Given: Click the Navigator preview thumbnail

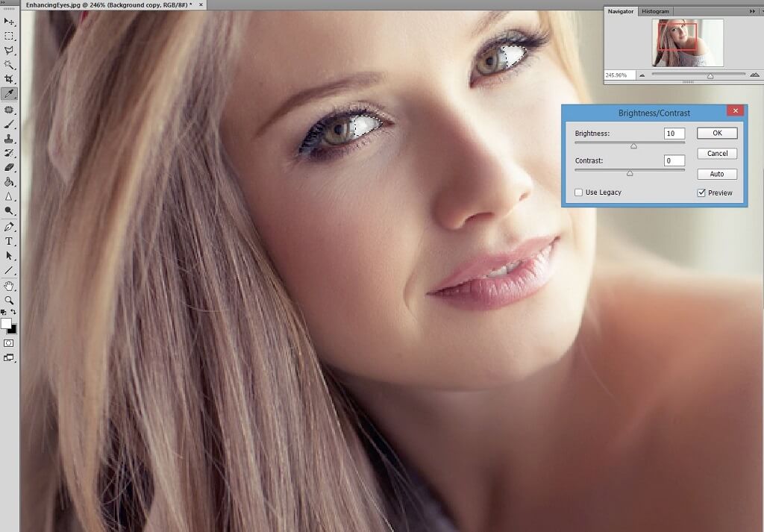Looking at the screenshot, I should point(687,43).
